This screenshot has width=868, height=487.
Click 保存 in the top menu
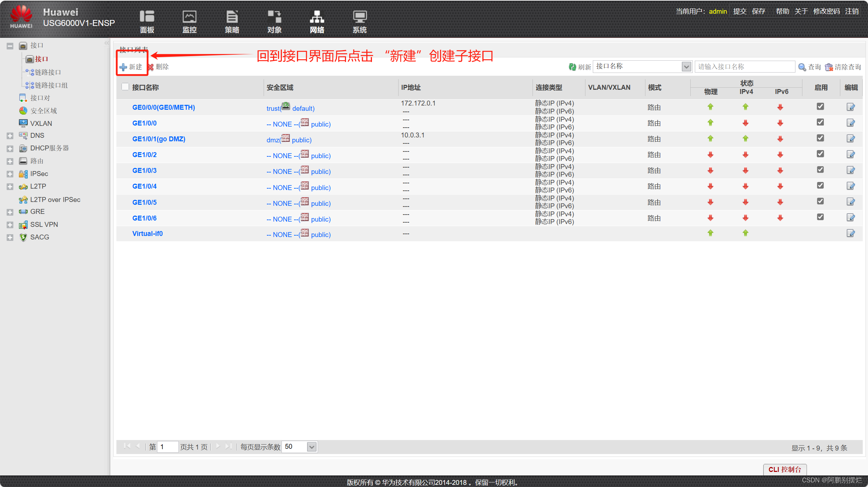pyautogui.click(x=758, y=11)
